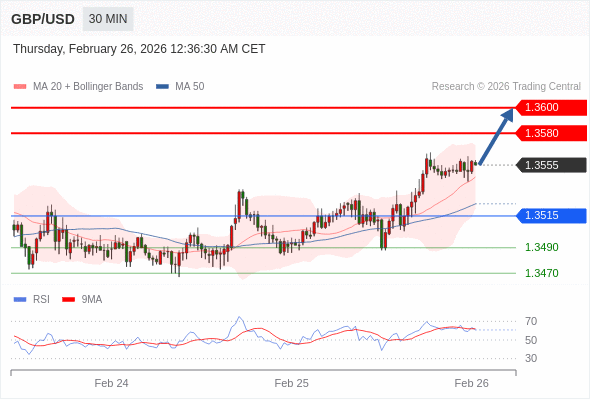Click the Feb 24 date axis label
Viewport: 590px width, 400px height.
pos(111,383)
